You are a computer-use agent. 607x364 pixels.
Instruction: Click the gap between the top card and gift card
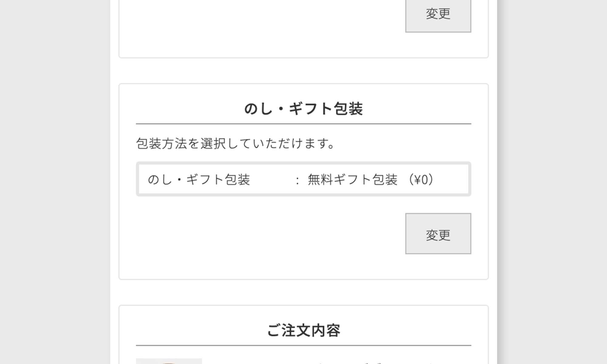coord(303,71)
